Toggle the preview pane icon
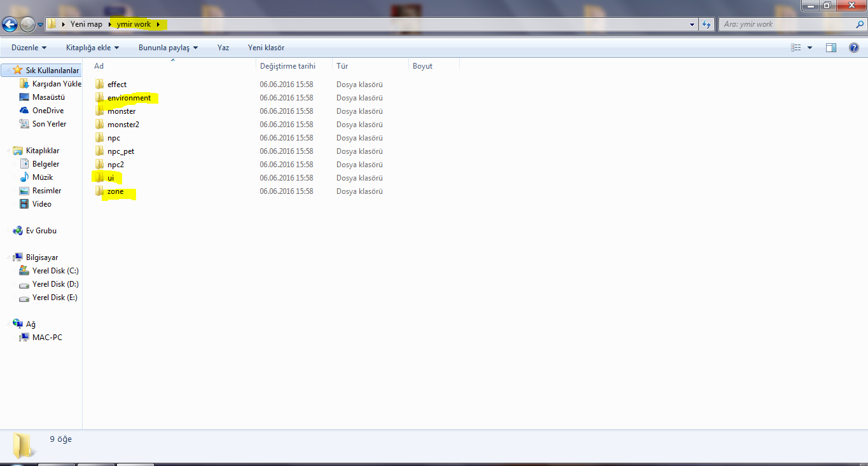The width and height of the screenshot is (868, 466). tap(830, 48)
